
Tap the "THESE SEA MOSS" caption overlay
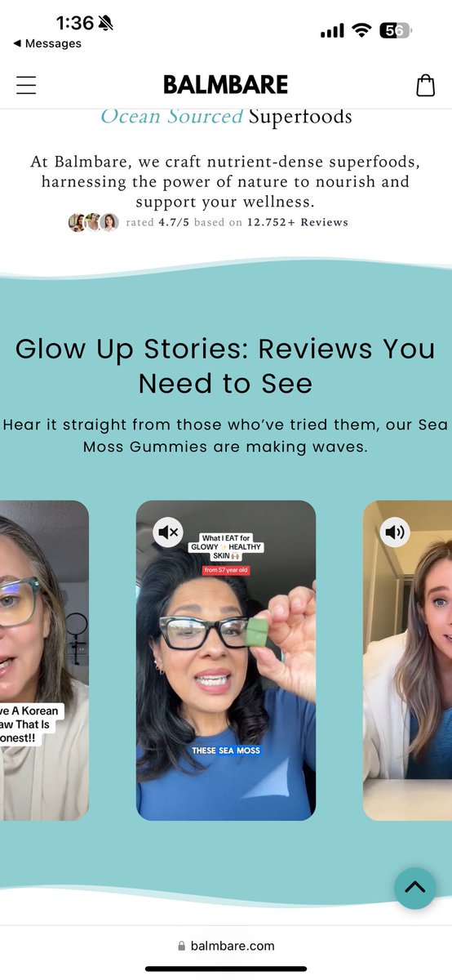[x=226, y=751]
